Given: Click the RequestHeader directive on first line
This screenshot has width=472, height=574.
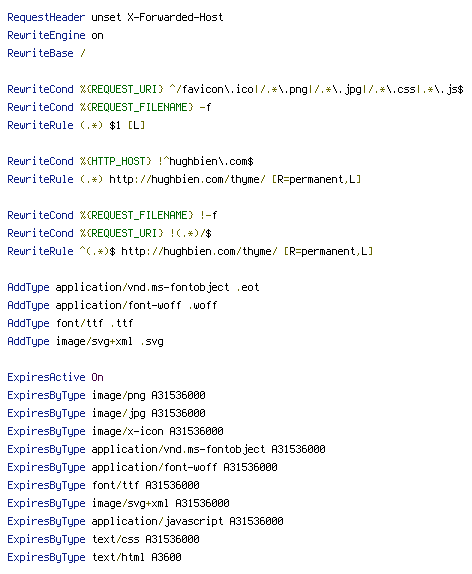Looking at the screenshot, I should click(x=46, y=17).
